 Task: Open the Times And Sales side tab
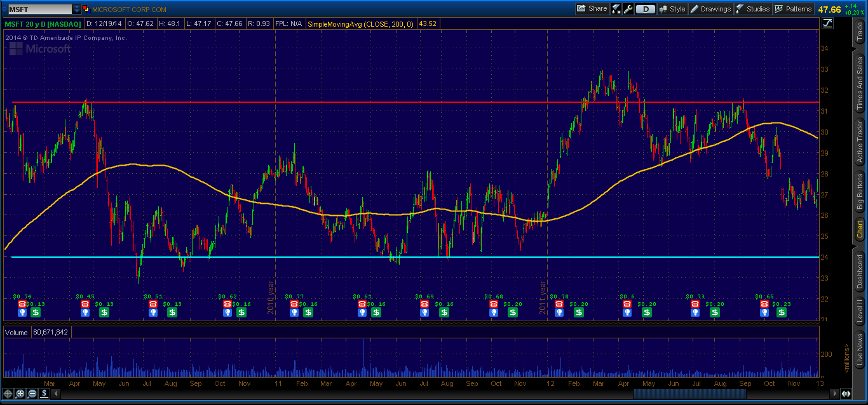coord(860,83)
